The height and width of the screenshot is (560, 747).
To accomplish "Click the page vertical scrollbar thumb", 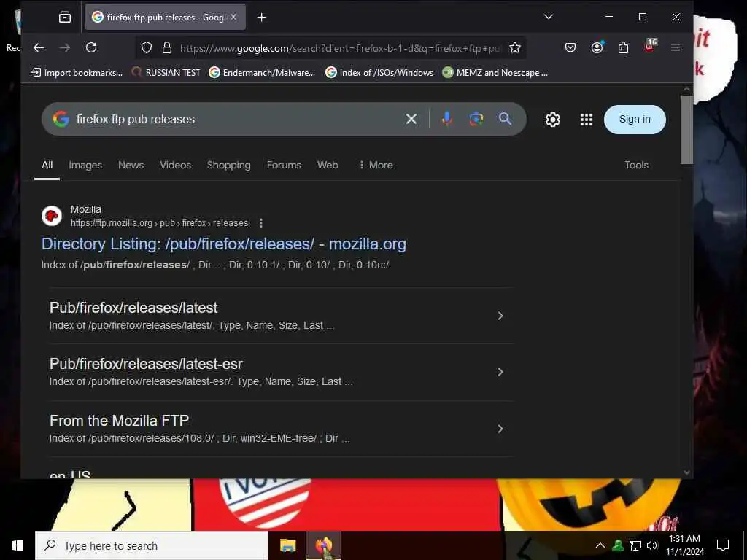I will (686, 130).
